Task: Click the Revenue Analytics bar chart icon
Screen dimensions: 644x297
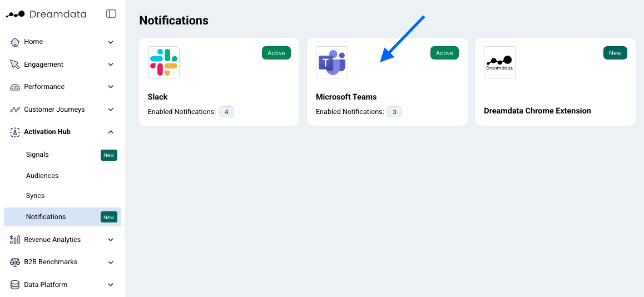Action: pyautogui.click(x=15, y=240)
